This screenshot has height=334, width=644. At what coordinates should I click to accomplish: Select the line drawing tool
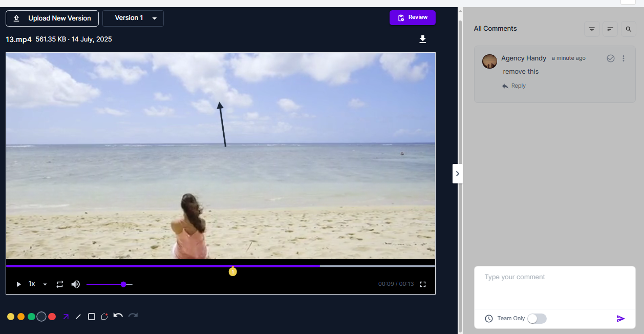78,317
